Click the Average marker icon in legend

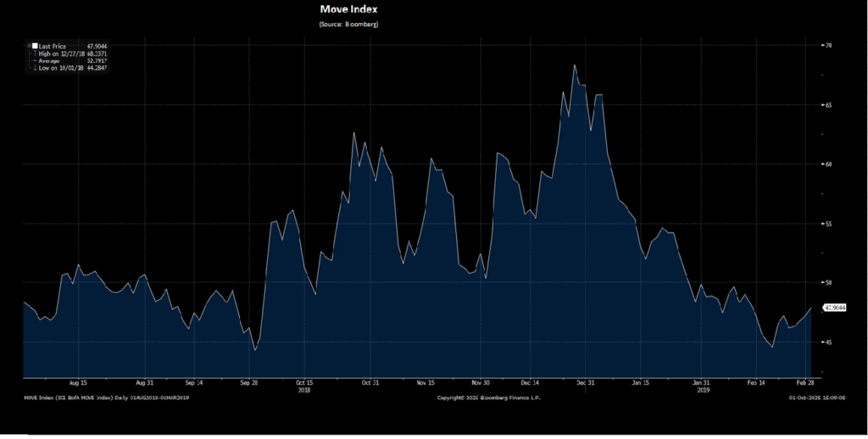coord(35,61)
